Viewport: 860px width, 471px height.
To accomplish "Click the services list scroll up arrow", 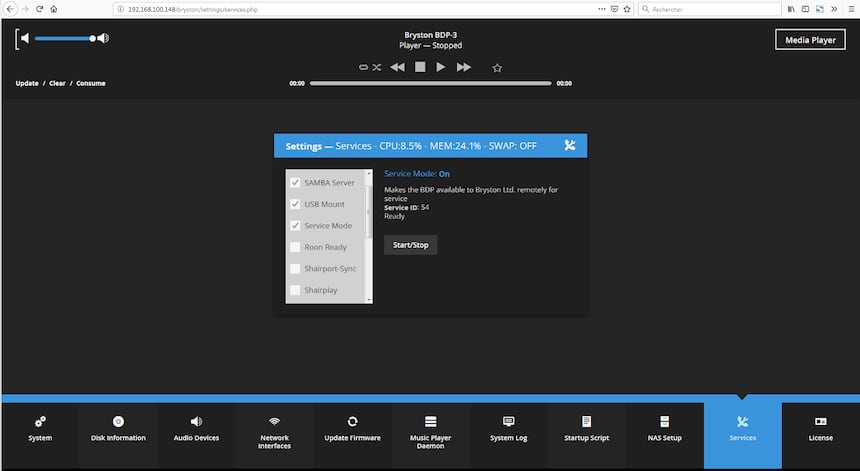I will (x=369, y=173).
